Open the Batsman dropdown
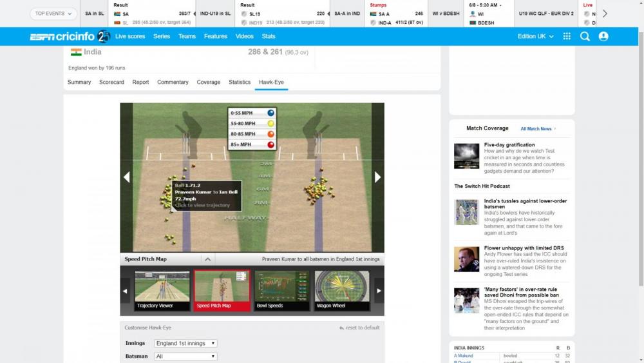 pyautogui.click(x=185, y=357)
